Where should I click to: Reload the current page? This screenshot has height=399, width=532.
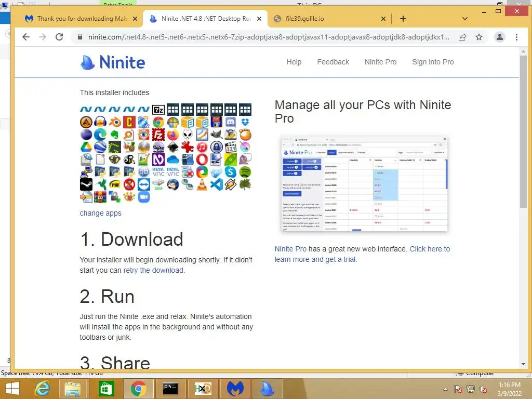click(59, 37)
